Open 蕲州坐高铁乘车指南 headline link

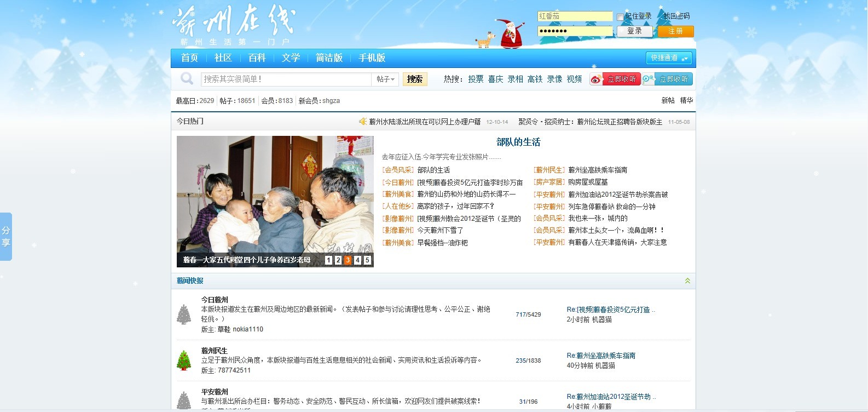pyautogui.click(x=598, y=170)
